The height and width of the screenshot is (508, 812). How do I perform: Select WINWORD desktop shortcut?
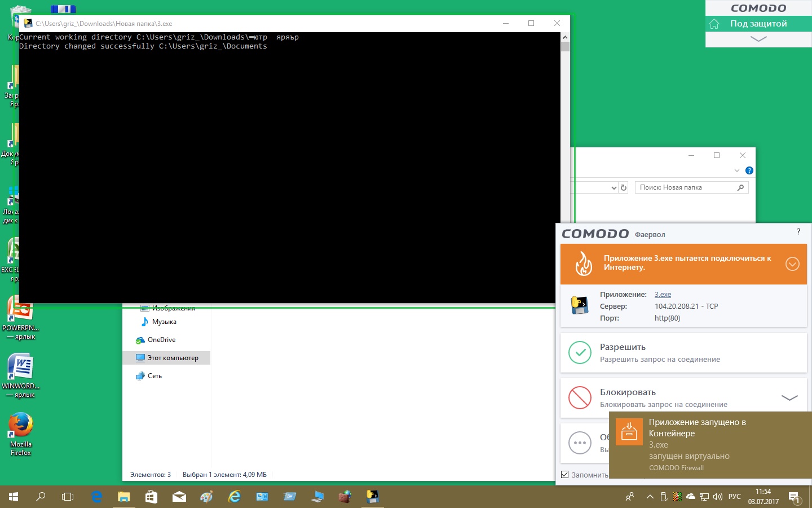pos(21,375)
